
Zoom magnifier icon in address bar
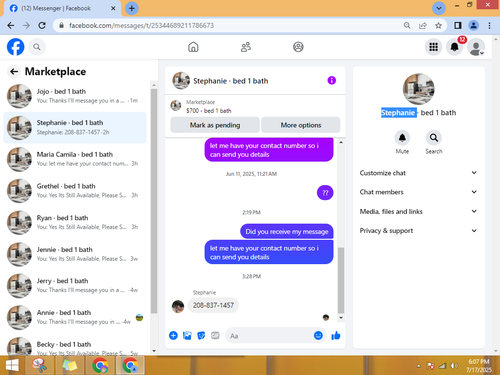click(407, 25)
